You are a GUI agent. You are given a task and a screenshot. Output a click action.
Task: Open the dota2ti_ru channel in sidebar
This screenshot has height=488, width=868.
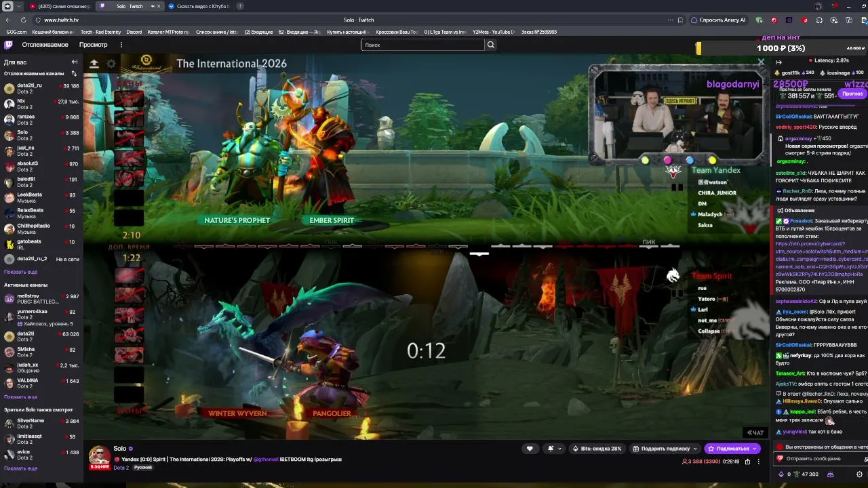(41, 88)
